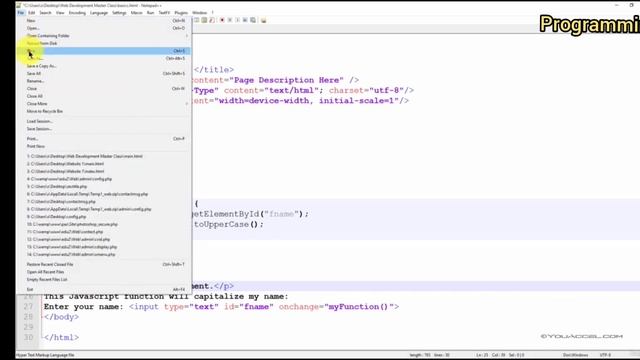
Task: Choose Empty Recent Files List
Action: coord(104,280)
